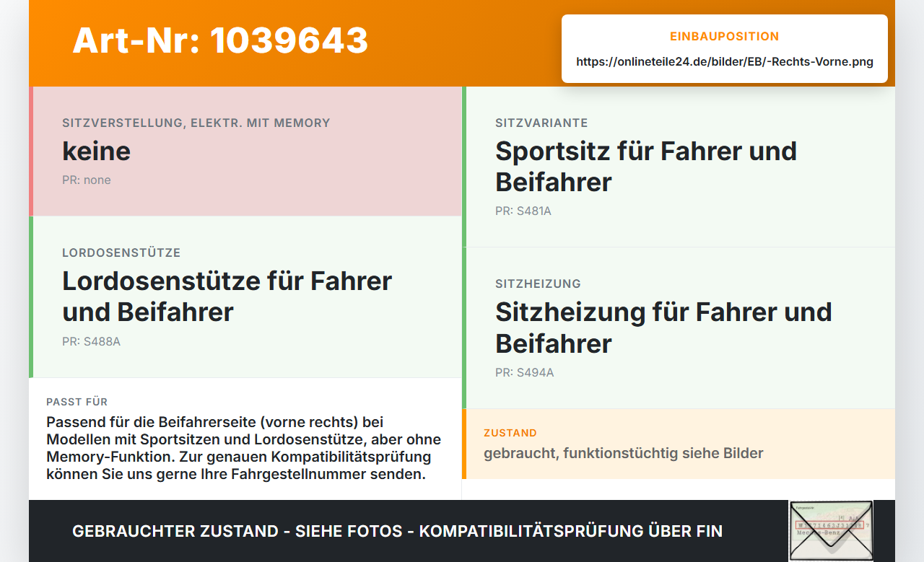Click the PR: S481A code
This screenshot has height=562, width=924.
[x=523, y=211]
